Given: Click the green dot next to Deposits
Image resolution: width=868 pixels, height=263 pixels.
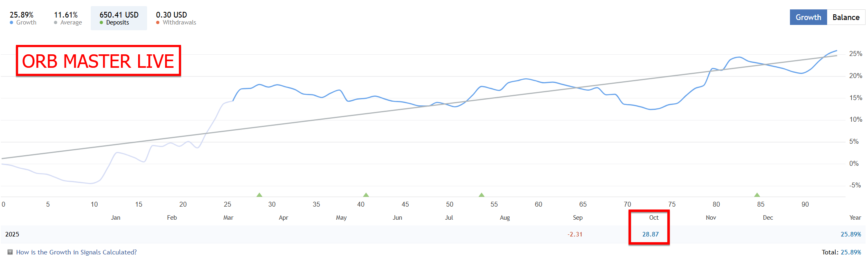Looking at the screenshot, I should coord(101,23).
